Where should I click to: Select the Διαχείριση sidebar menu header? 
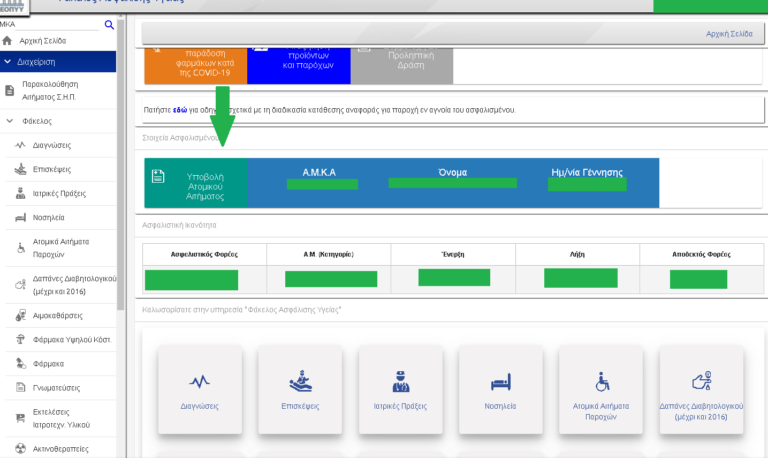coord(60,61)
